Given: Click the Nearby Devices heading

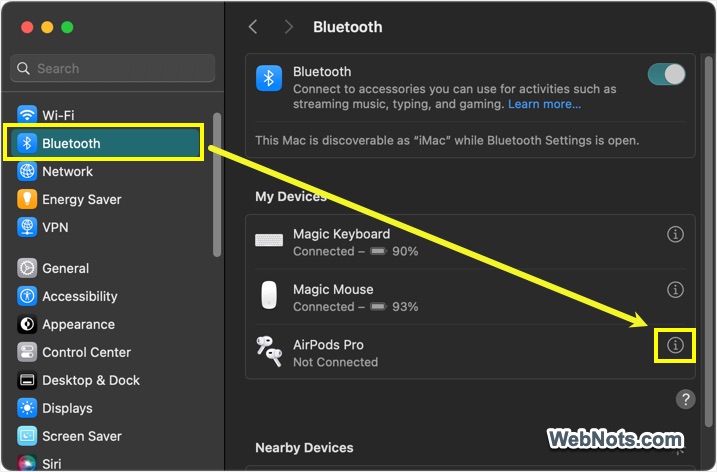Looking at the screenshot, I should tap(304, 448).
